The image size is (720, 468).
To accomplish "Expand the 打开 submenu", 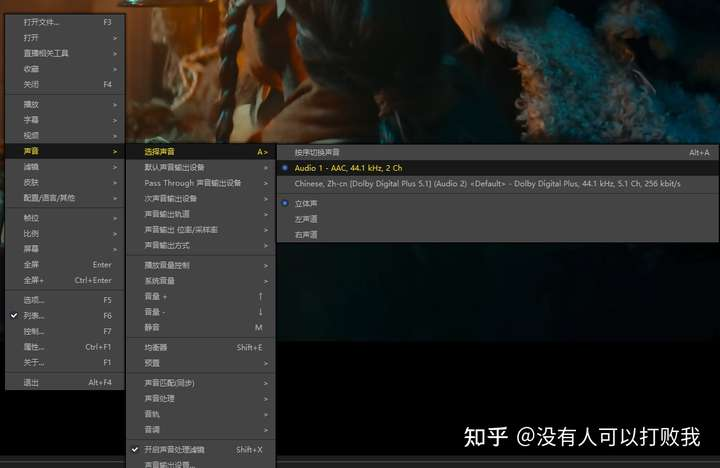I will click(65, 38).
